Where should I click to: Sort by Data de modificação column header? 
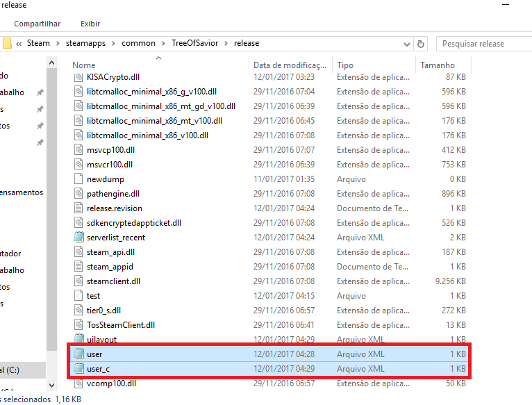290,65
